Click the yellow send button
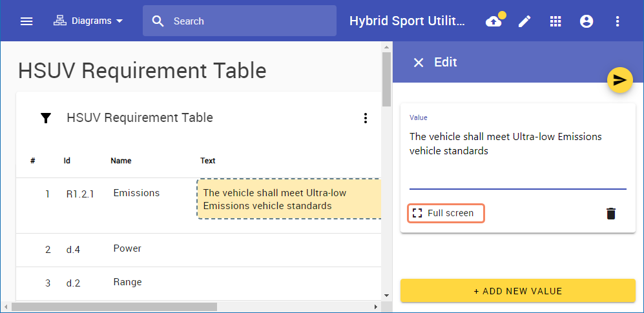Viewport: 644px width, 313px height. [619, 80]
